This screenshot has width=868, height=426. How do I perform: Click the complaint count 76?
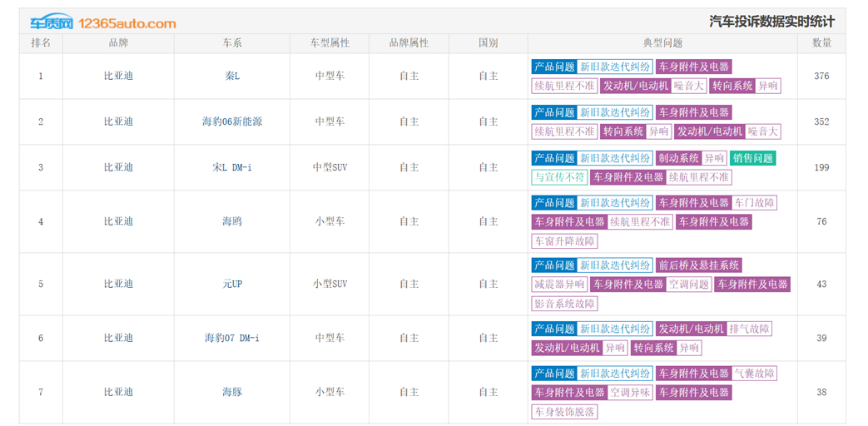(x=821, y=222)
